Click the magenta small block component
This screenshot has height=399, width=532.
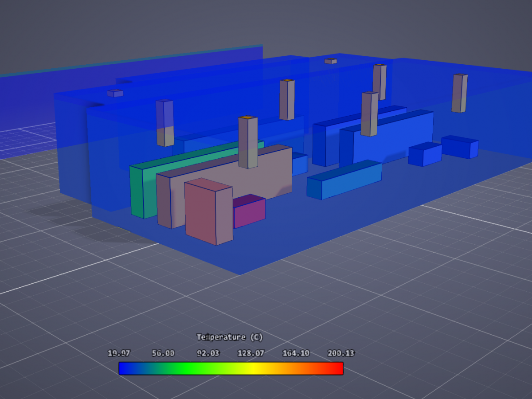tap(250, 213)
